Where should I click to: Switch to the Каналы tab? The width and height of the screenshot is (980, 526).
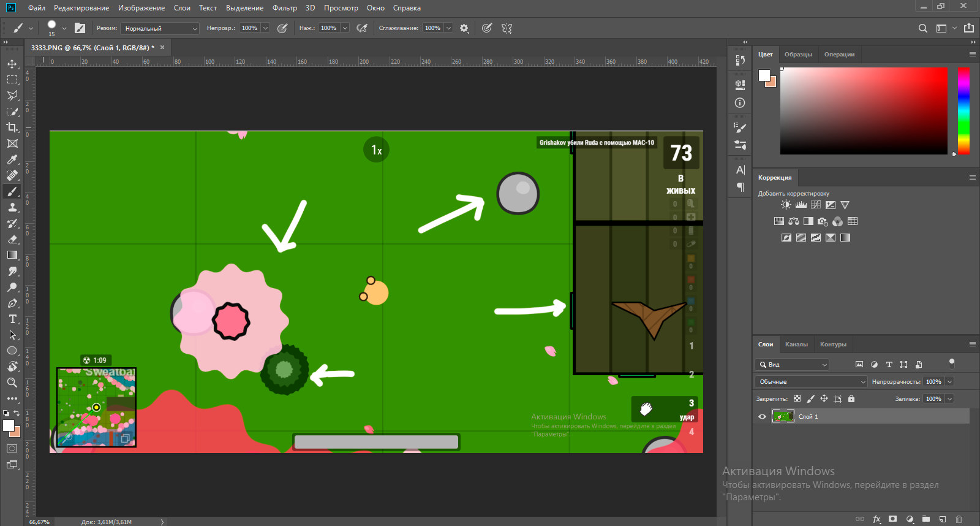[796, 345]
